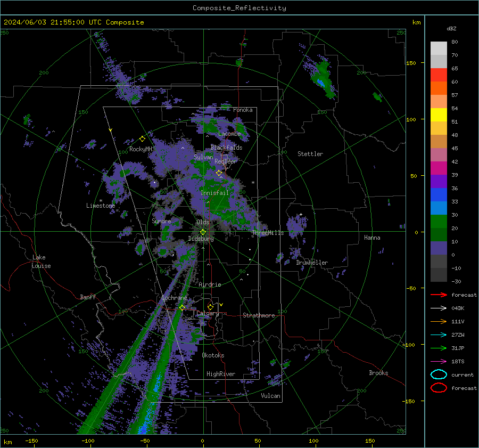Click the red forecast ellipse legend icon
The image size is (479, 448).
pos(439,388)
